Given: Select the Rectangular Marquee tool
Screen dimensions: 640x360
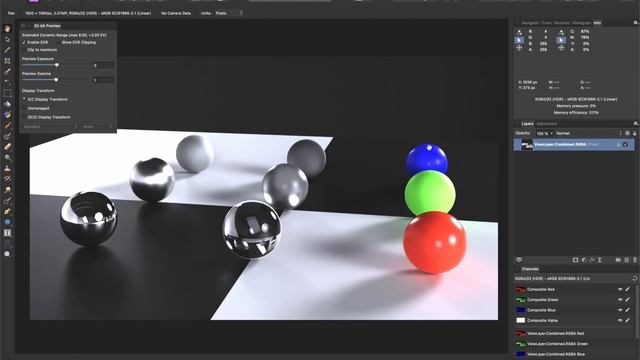Looking at the screenshot, I should tap(7, 93).
